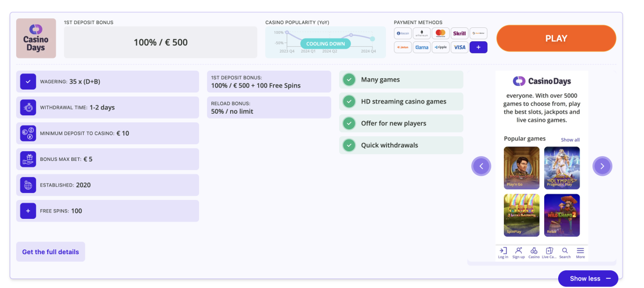
Task: Select the Jeton payment icon
Action: tap(402, 47)
